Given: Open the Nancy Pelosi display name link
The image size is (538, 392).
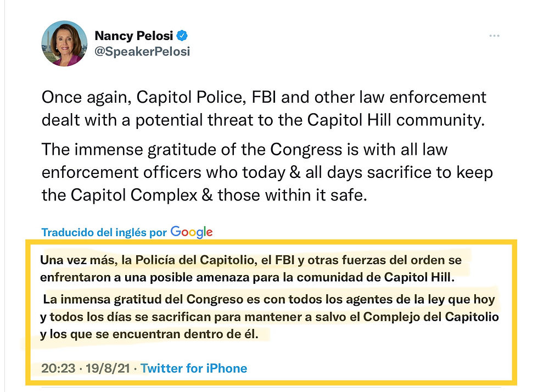Looking at the screenshot, I should [x=133, y=36].
